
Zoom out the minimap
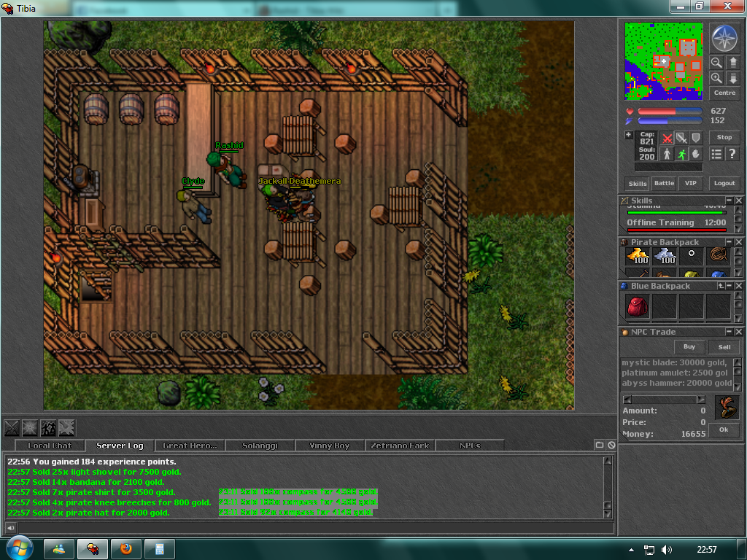pyautogui.click(x=716, y=63)
